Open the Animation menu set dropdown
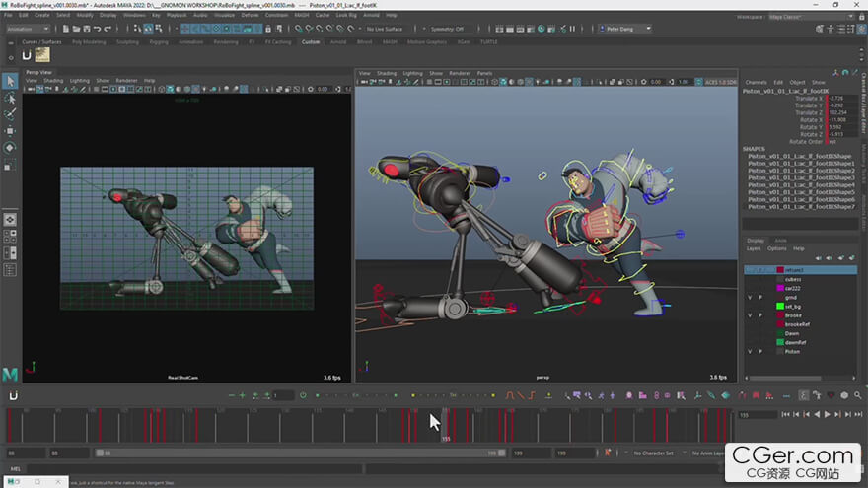868x488 pixels. click(28, 29)
